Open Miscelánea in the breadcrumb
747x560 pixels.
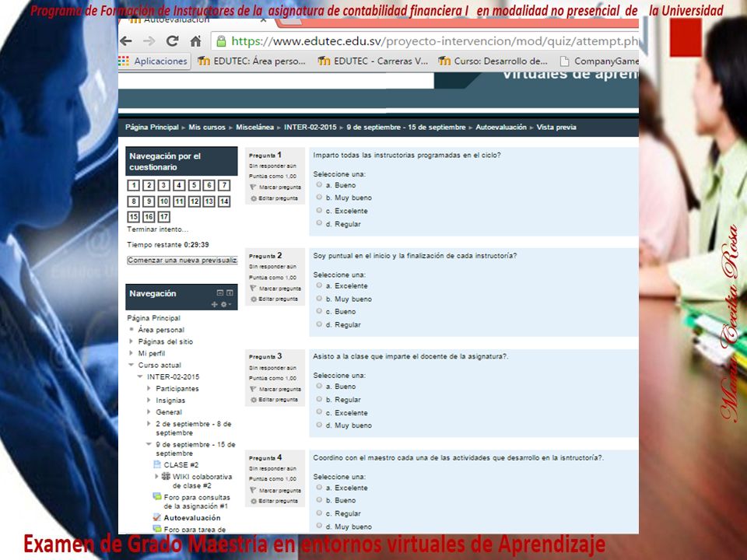(255, 127)
